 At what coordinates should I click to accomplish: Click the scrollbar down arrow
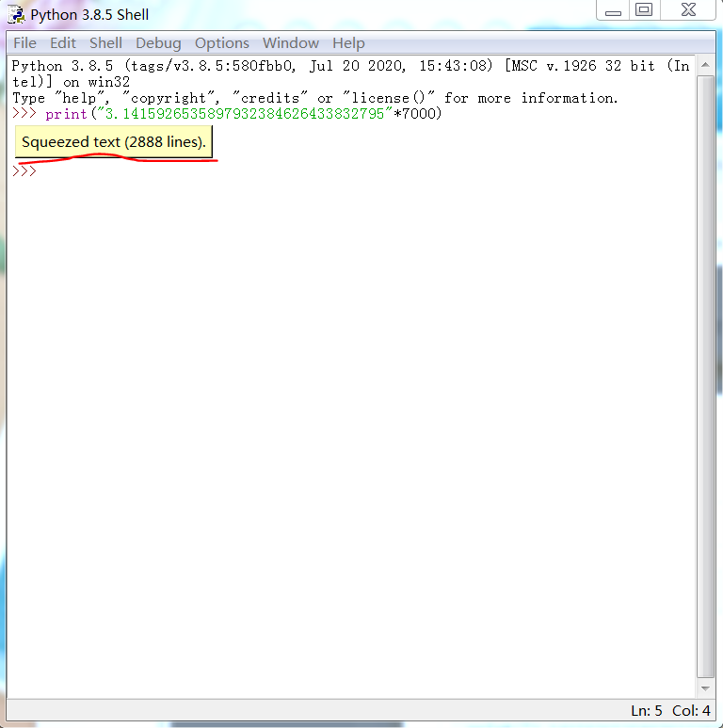[x=705, y=688]
